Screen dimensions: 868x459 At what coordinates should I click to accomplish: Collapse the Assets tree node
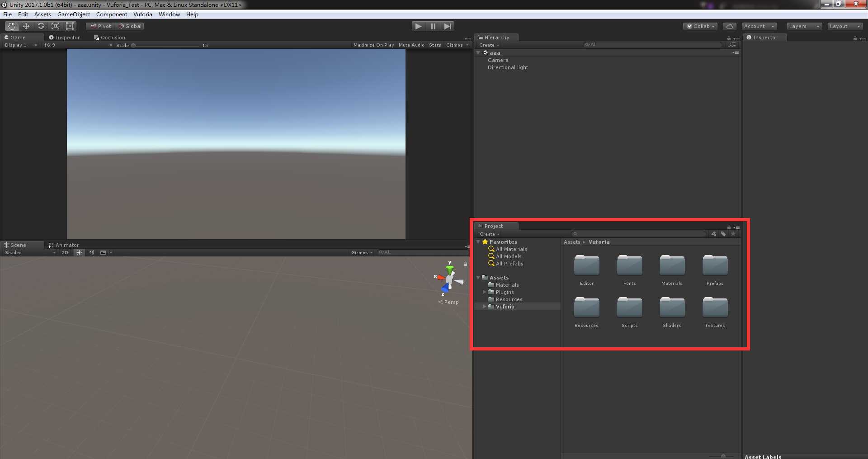click(478, 278)
